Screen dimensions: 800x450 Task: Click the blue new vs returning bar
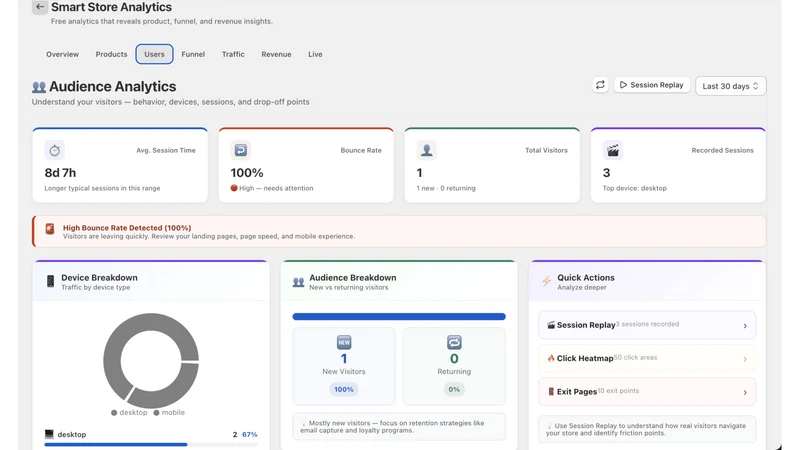(x=399, y=316)
